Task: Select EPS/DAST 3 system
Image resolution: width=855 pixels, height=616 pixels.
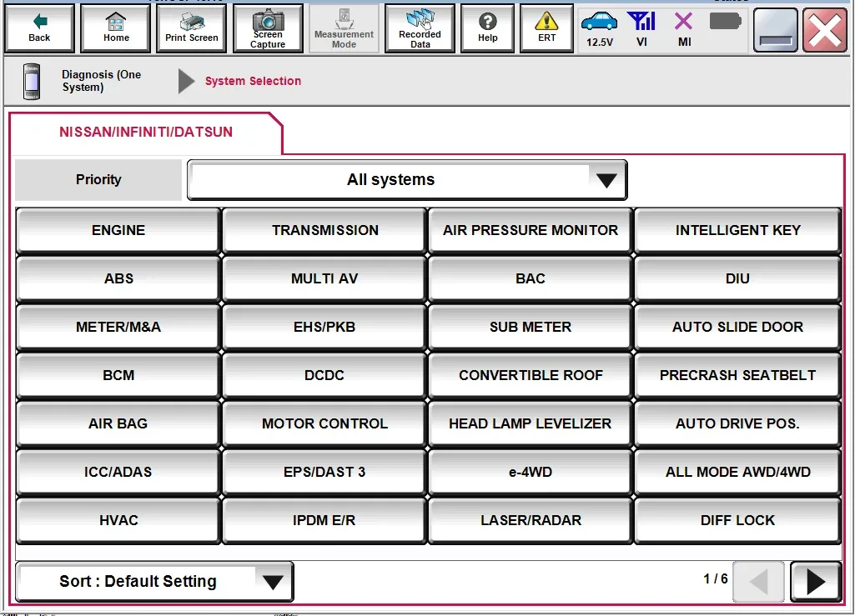Action: (324, 472)
